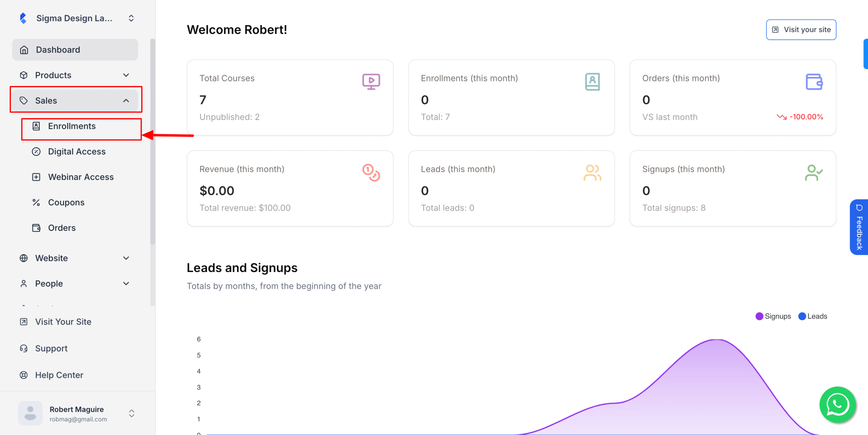
Task: Collapse the Sales section chevron
Action: 126,101
